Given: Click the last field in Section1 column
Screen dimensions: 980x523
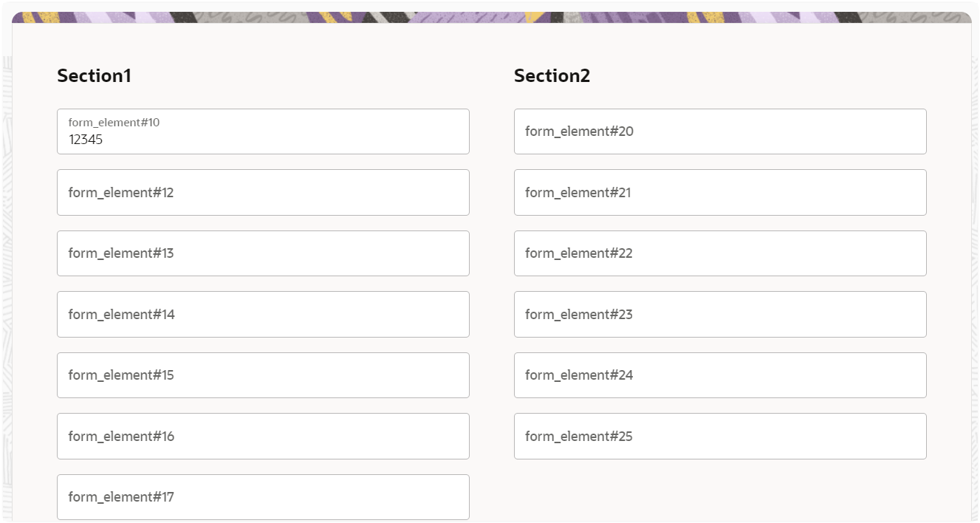Looking at the screenshot, I should tap(263, 496).
